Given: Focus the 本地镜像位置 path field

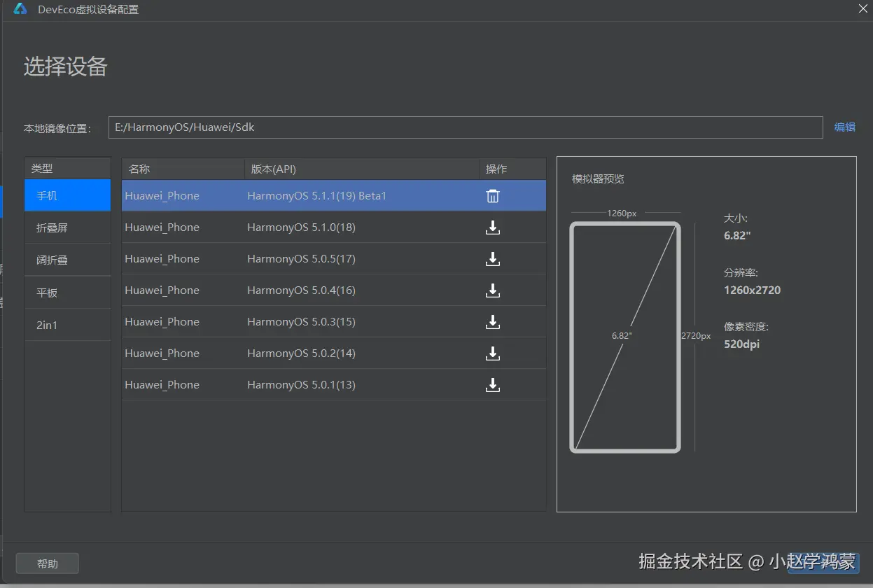Looking at the screenshot, I should pyautogui.click(x=466, y=127).
